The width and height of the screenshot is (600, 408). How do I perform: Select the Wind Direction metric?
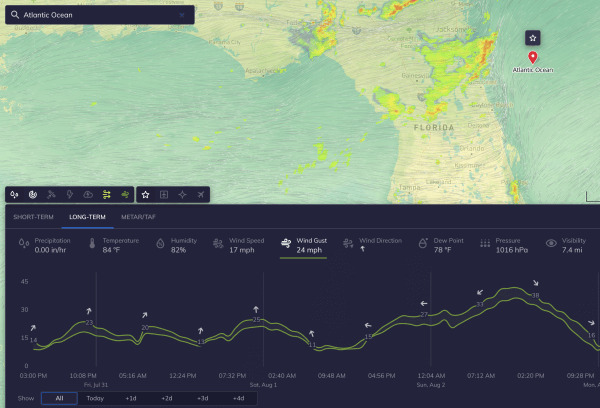(372, 245)
